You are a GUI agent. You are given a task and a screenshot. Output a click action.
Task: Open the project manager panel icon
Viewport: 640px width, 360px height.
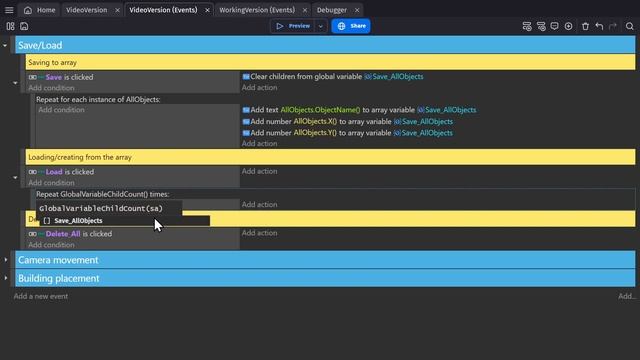coord(10,26)
